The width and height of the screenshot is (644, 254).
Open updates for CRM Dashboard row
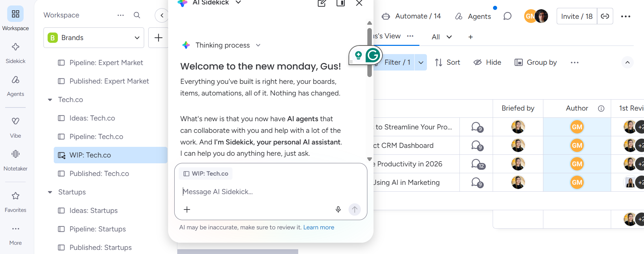[x=477, y=145]
